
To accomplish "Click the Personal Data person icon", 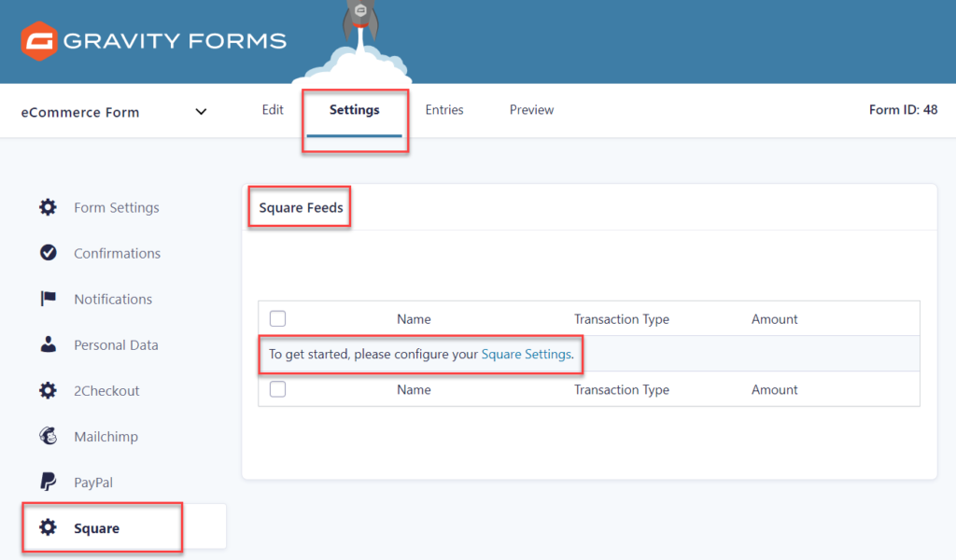I will point(48,344).
